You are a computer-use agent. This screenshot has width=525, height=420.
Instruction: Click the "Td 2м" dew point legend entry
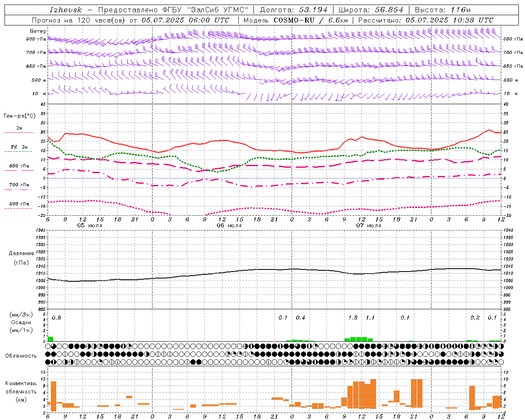click(19, 147)
